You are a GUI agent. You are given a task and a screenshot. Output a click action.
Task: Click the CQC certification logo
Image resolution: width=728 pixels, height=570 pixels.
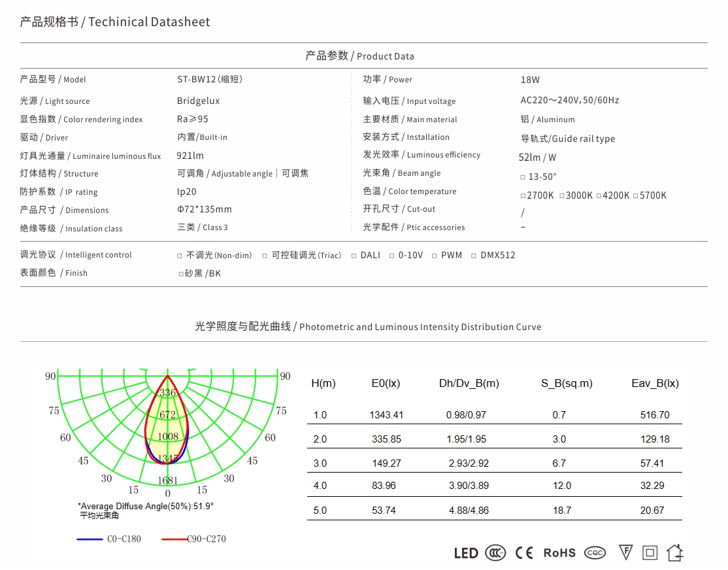[x=595, y=553]
